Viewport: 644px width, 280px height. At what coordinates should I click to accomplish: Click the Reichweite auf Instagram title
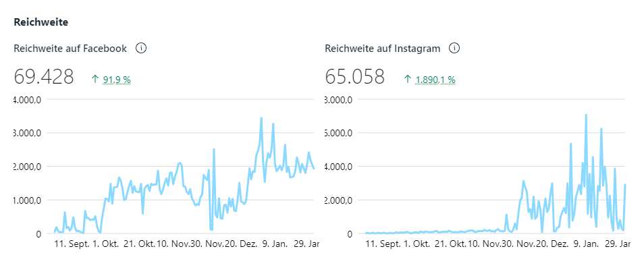[383, 49]
